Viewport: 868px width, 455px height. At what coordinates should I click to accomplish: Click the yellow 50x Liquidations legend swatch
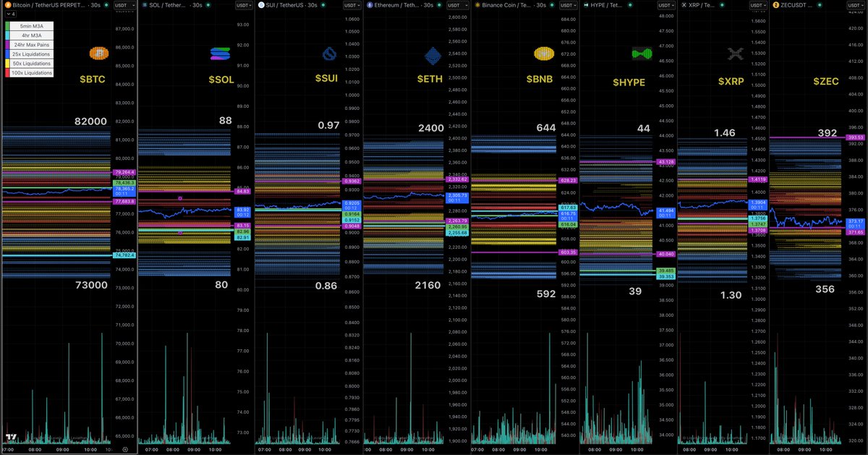(8, 64)
